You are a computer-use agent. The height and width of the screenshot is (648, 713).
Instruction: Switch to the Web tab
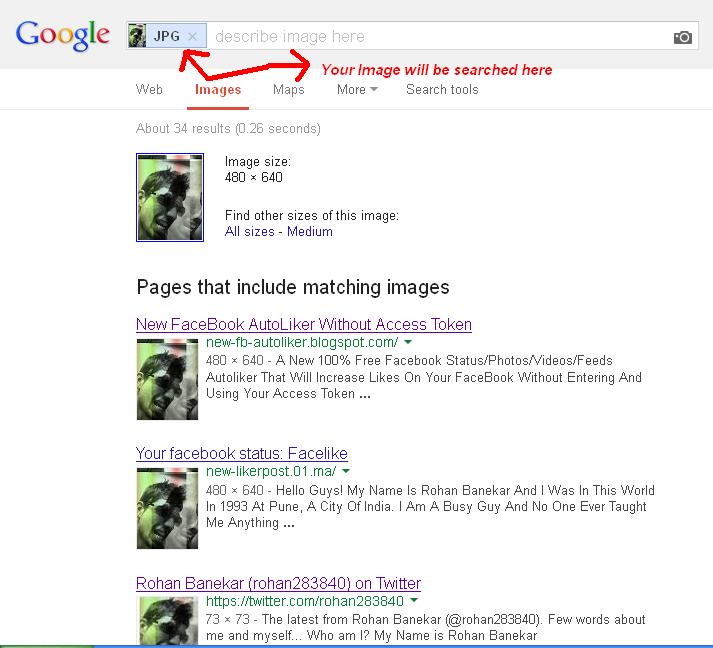tap(149, 89)
